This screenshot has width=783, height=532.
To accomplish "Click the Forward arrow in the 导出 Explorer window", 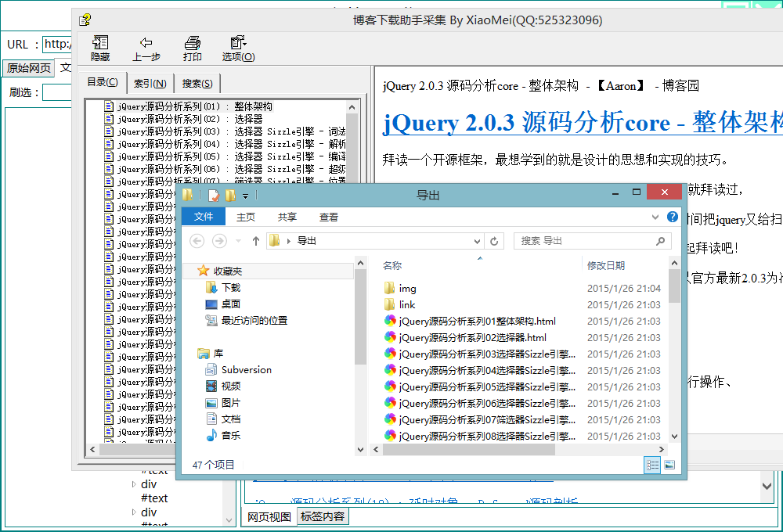I will tap(219, 241).
